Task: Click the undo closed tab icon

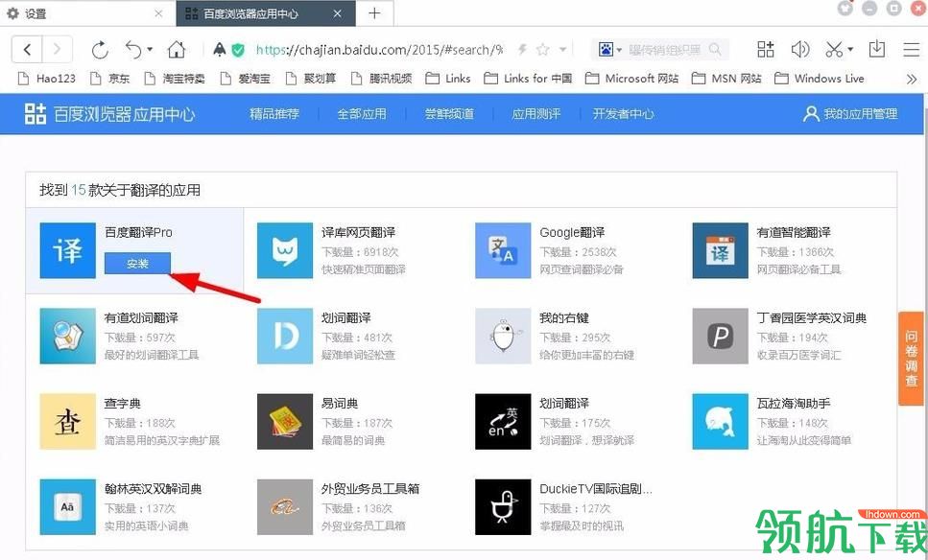Action: coord(133,50)
